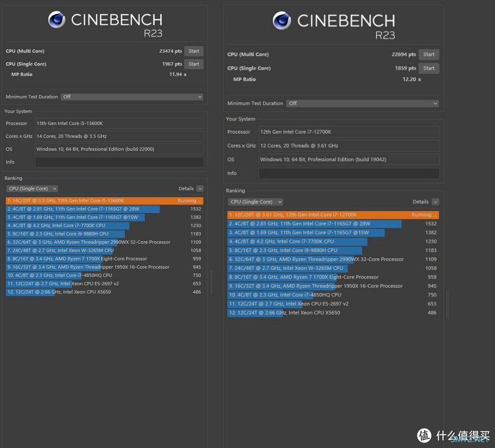The width and height of the screenshot is (495, 448).
Task: Select i7-4850HQ row in right ranking
Action: (x=333, y=295)
